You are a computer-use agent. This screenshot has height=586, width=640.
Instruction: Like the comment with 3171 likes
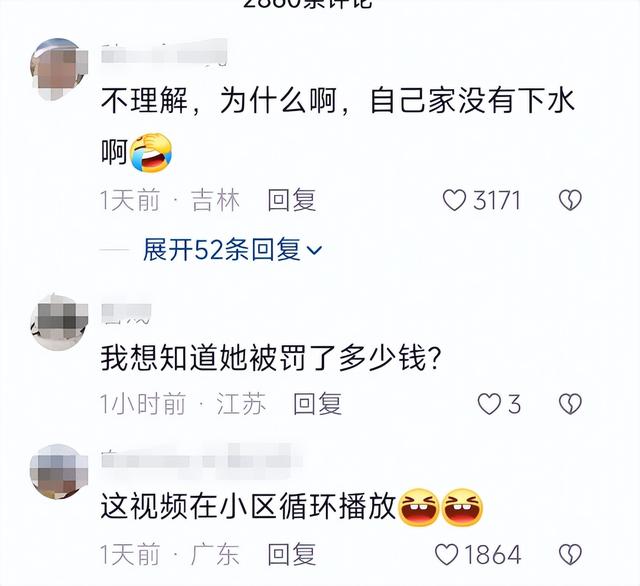click(x=454, y=200)
